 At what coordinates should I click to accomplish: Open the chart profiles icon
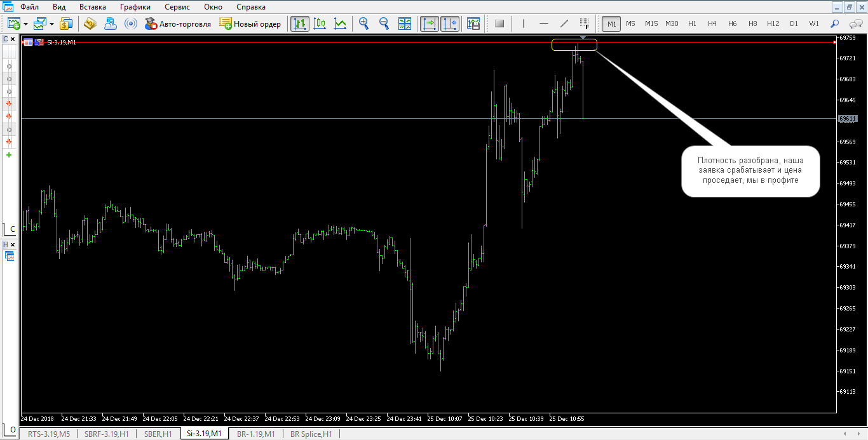click(40, 23)
